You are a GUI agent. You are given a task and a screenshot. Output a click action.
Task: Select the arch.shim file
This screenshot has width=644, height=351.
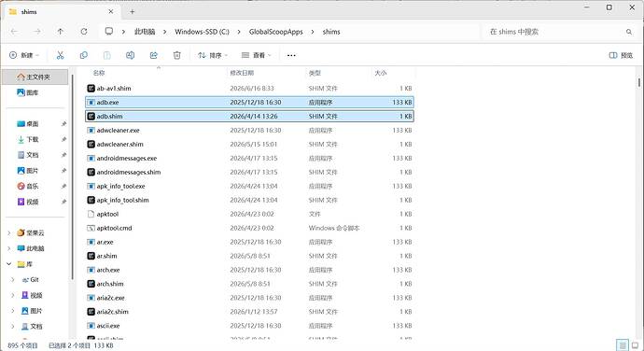[249, 284]
